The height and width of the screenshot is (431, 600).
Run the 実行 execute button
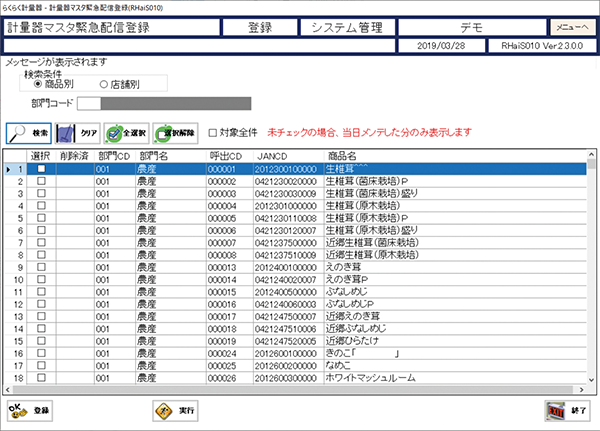[174, 410]
